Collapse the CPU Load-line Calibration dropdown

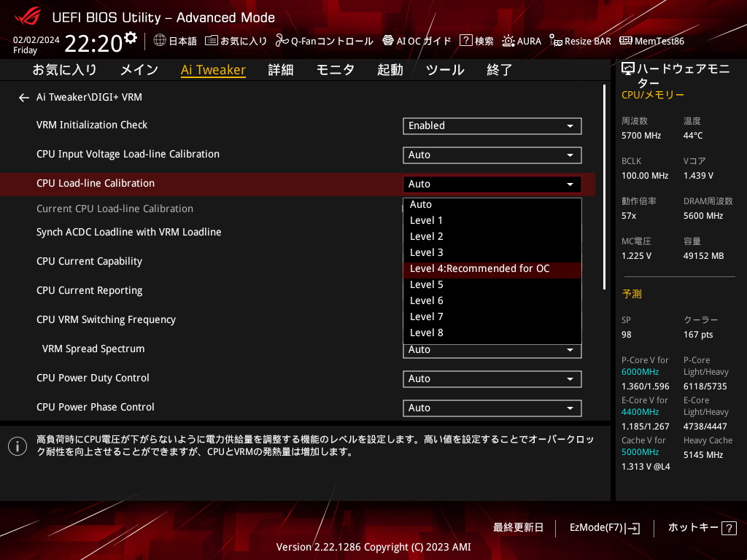pos(492,184)
